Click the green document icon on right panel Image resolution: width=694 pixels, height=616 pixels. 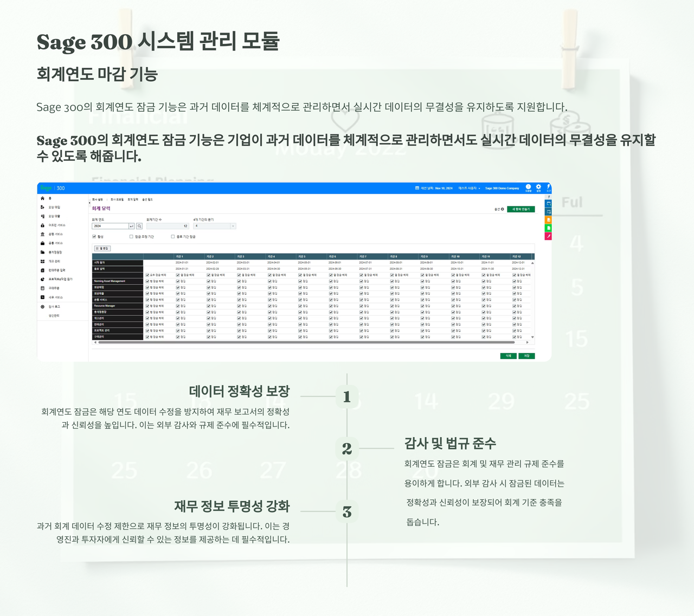[548, 228]
